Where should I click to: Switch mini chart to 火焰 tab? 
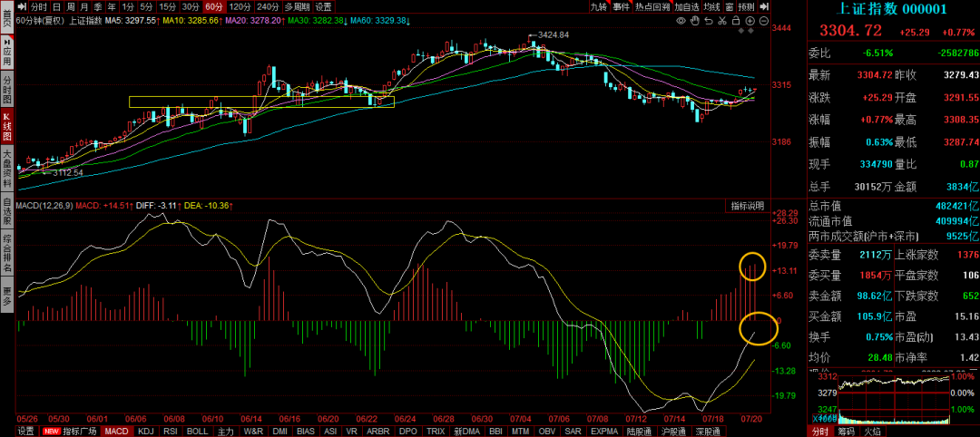[x=873, y=432]
